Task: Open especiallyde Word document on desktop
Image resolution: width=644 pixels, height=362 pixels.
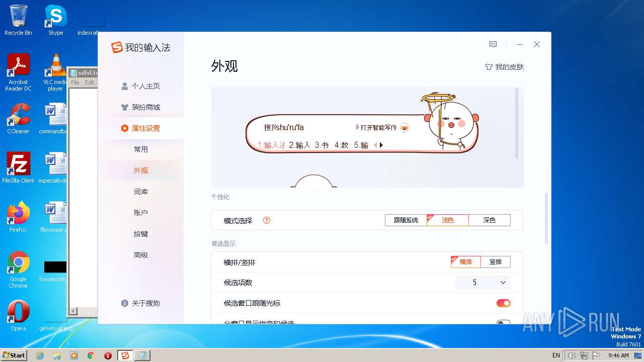Action: tap(53, 168)
